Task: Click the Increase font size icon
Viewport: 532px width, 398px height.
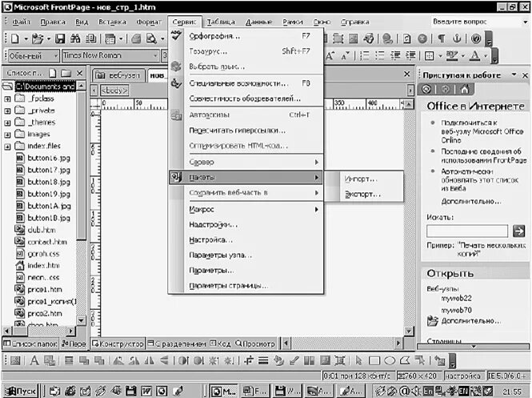Action: (330, 56)
